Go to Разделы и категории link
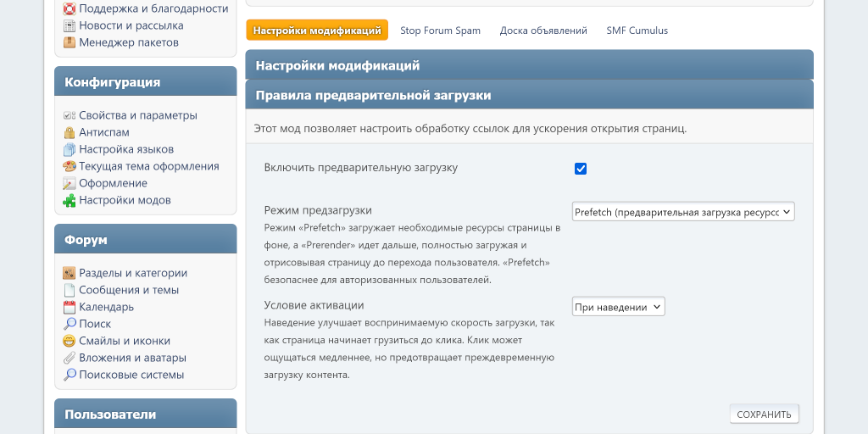 133,273
